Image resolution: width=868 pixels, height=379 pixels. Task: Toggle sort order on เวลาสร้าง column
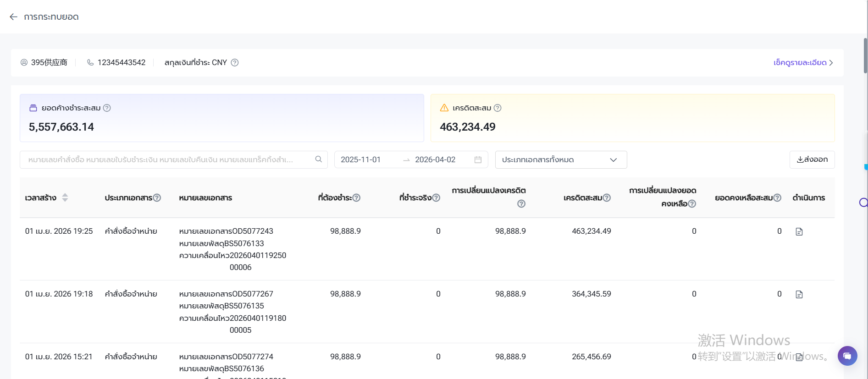coord(65,198)
